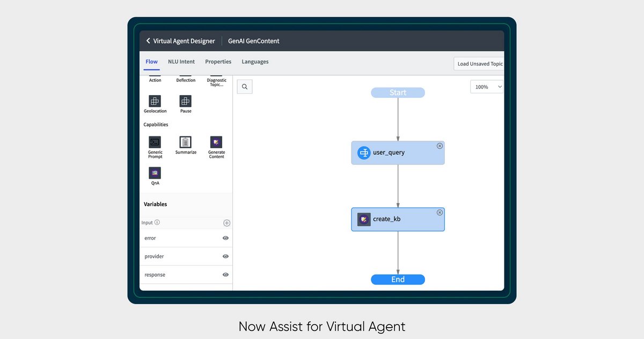
Task: Switch to the NLU Intent tab
Action: point(181,61)
